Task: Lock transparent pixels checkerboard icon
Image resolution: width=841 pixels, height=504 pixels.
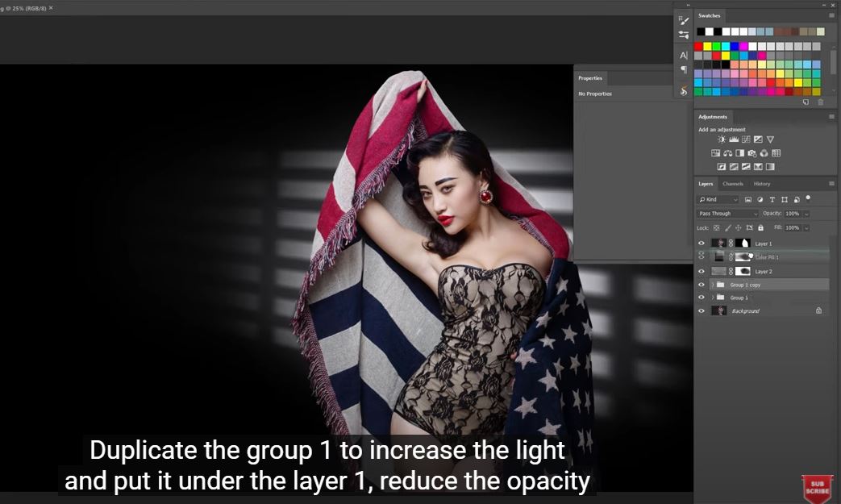Action: (716, 228)
